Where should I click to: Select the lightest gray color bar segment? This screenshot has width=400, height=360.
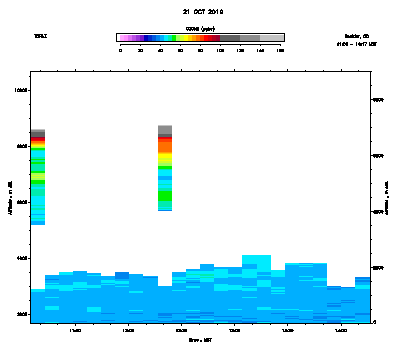[272, 38]
